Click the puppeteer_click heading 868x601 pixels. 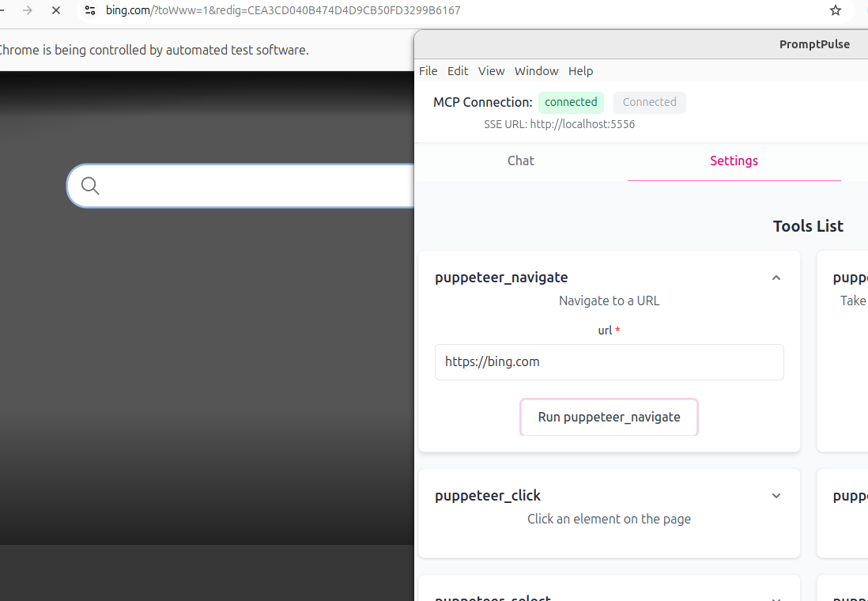click(x=488, y=496)
